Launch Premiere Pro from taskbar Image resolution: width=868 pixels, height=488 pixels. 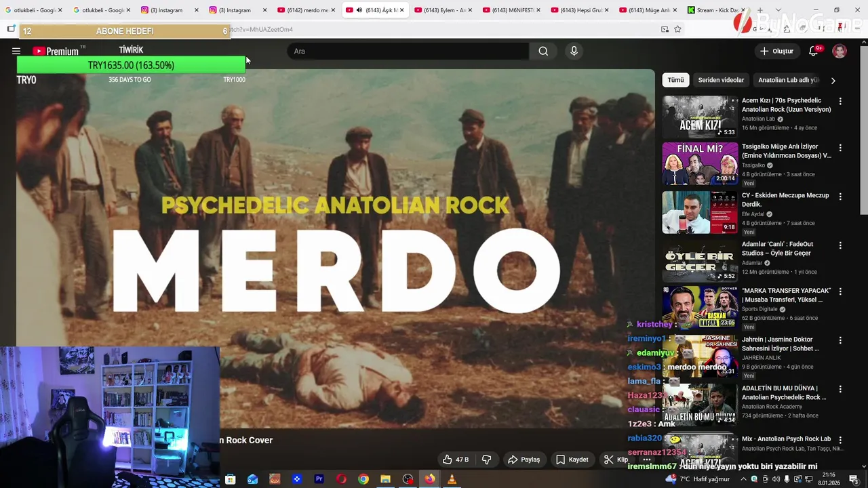point(319,479)
